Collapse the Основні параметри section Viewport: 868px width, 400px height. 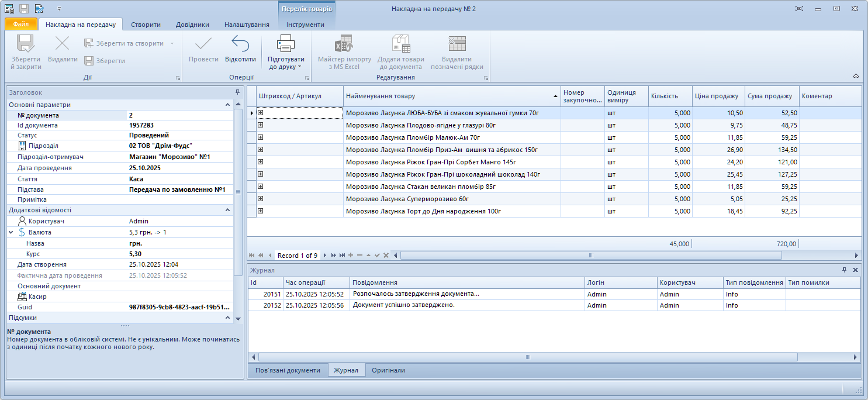click(x=228, y=105)
